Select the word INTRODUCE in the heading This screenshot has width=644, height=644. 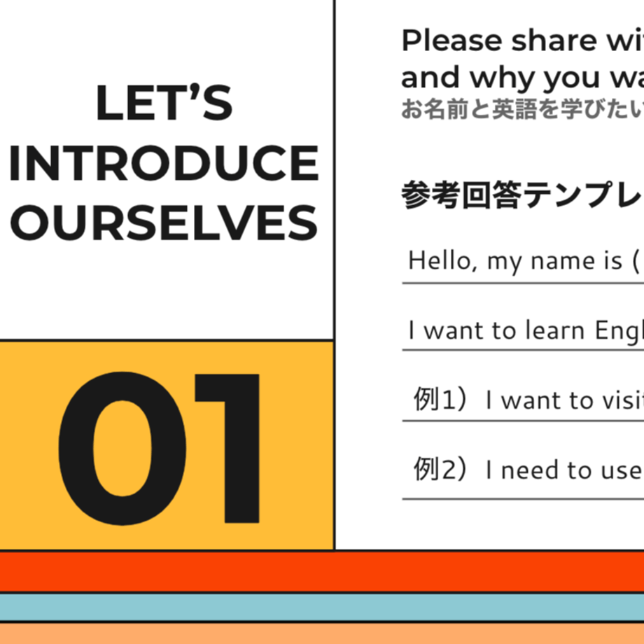[164, 163]
